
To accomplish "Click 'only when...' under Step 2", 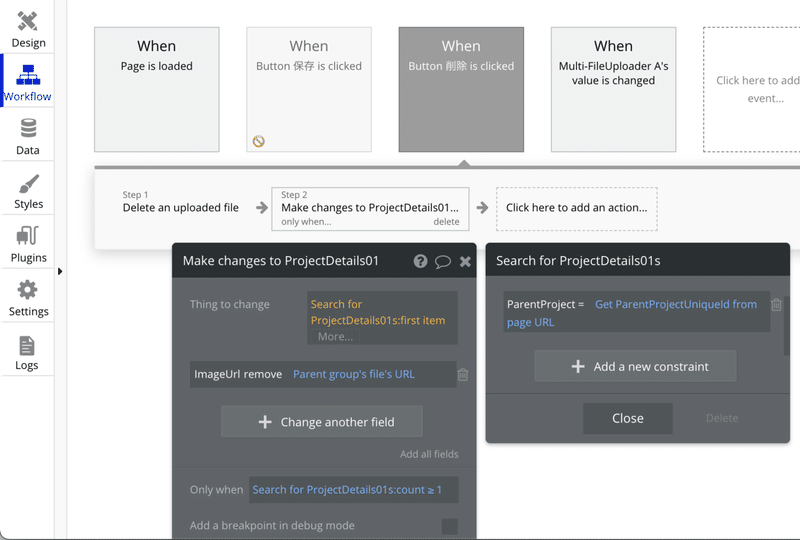I will tap(306, 222).
